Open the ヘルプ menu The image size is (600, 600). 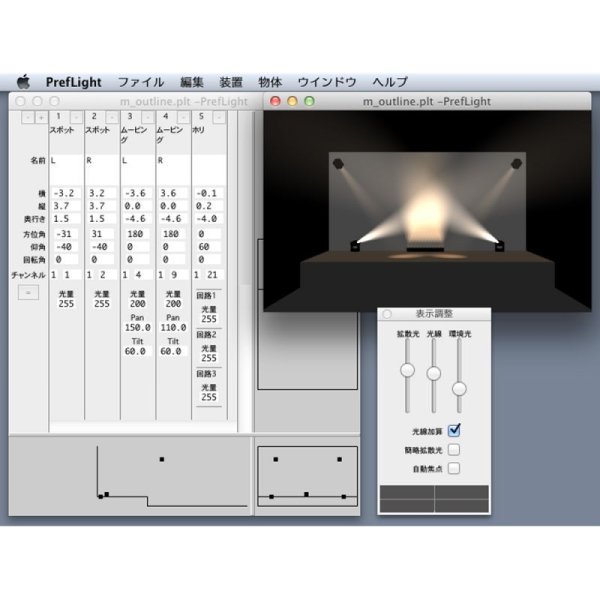(389, 82)
